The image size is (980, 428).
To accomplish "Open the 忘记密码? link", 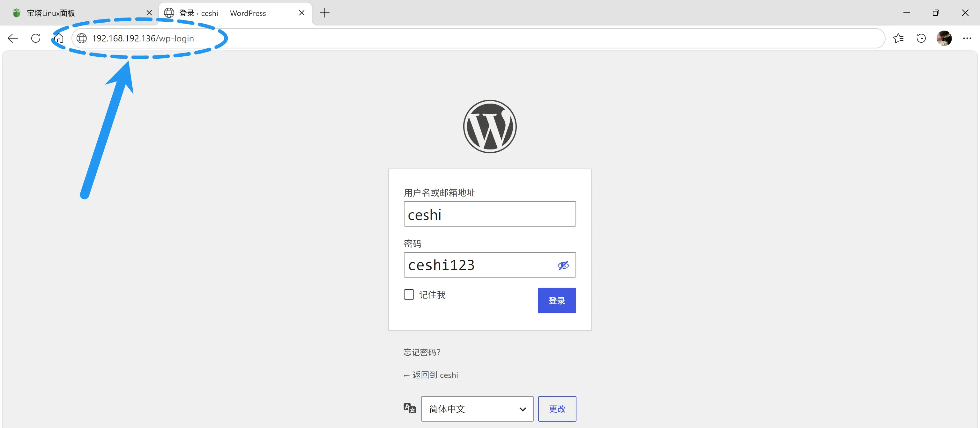I will pos(421,352).
